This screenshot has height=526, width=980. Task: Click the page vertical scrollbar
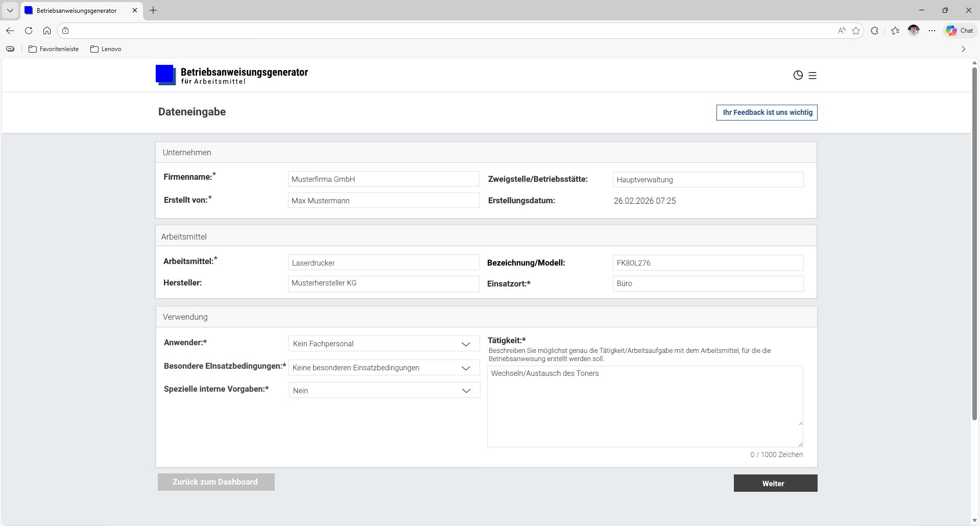pyautogui.click(x=974, y=245)
